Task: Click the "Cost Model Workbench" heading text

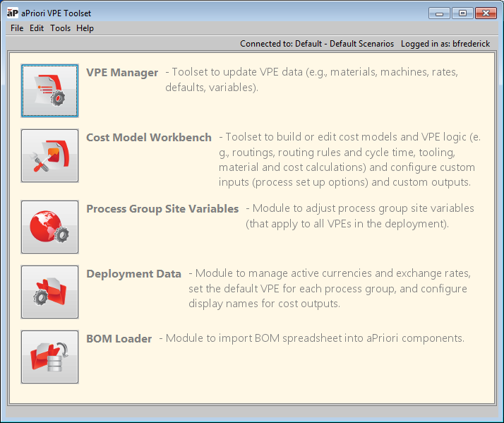Action: (148, 138)
